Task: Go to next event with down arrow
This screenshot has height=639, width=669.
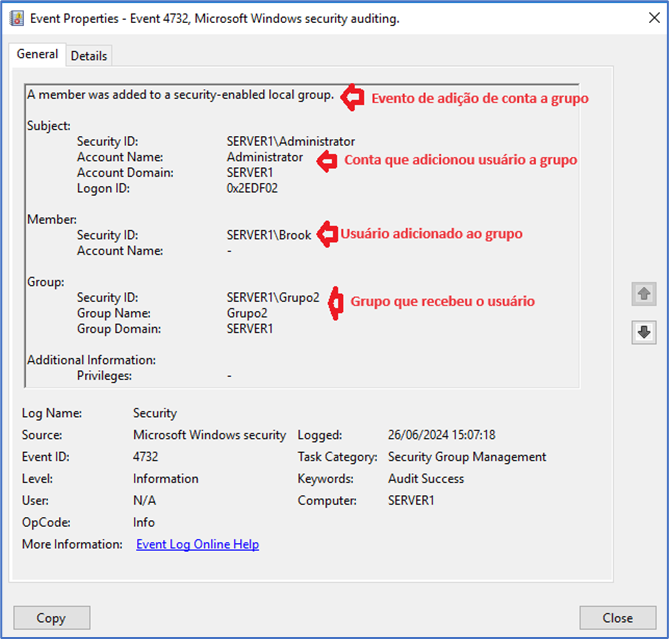Action: (643, 332)
